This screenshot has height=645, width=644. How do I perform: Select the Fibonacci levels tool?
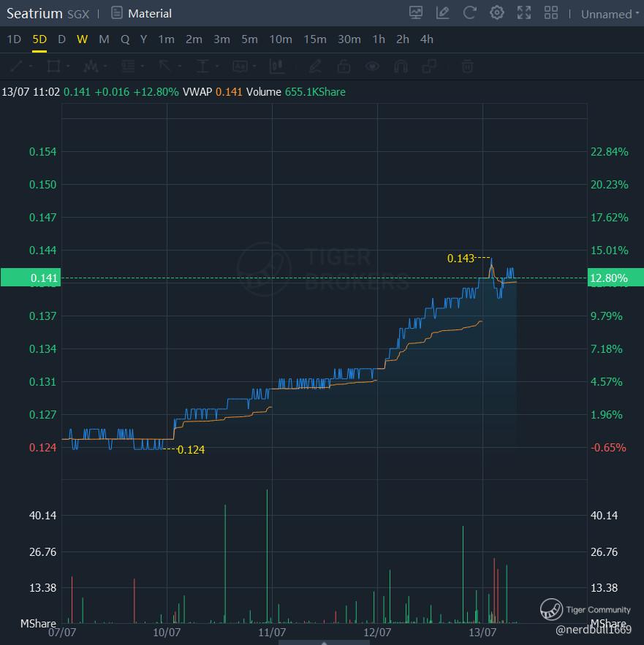pyautogui.click(x=128, y=66)
